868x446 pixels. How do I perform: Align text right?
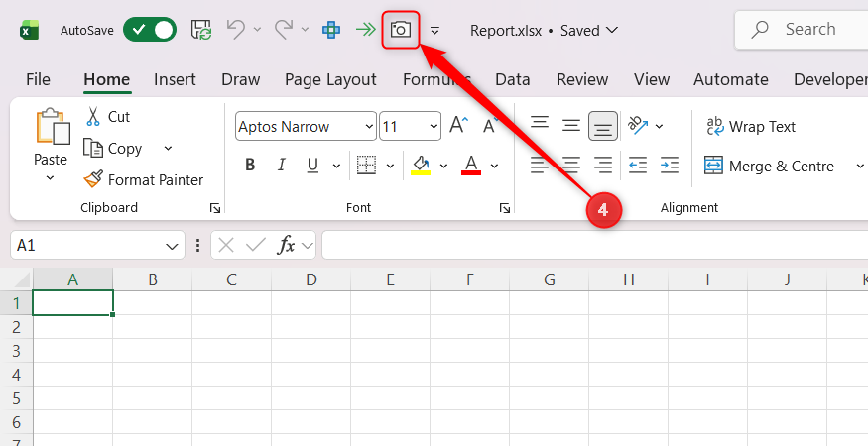(603, 165)
